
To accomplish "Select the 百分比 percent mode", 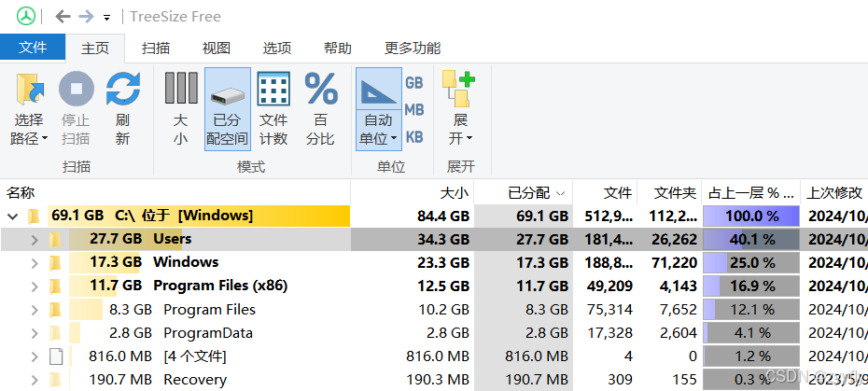I will 320,109.
